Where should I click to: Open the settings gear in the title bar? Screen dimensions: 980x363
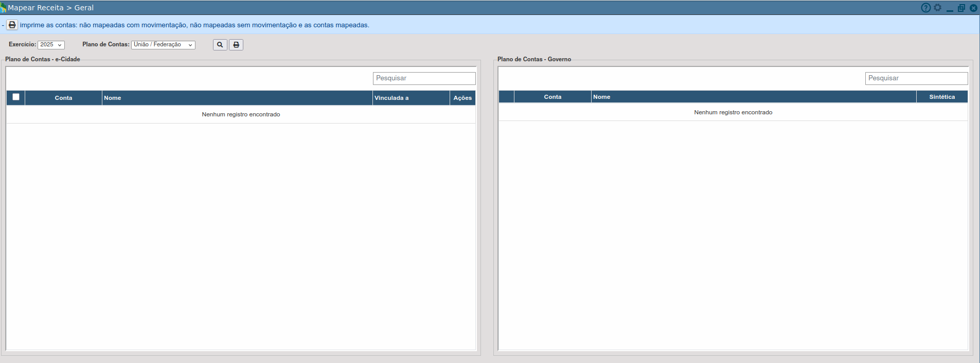[938, 8]
